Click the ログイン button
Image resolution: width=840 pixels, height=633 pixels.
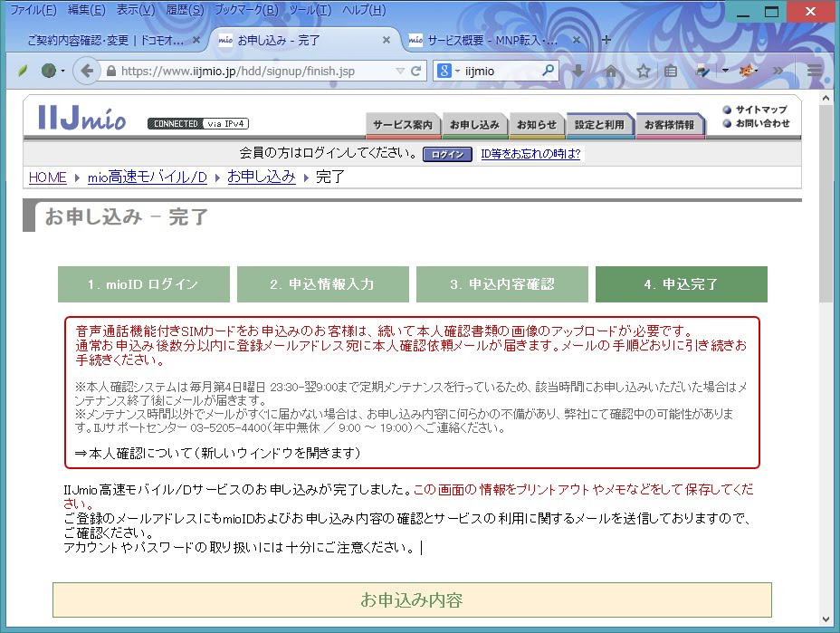coord(447,154)
